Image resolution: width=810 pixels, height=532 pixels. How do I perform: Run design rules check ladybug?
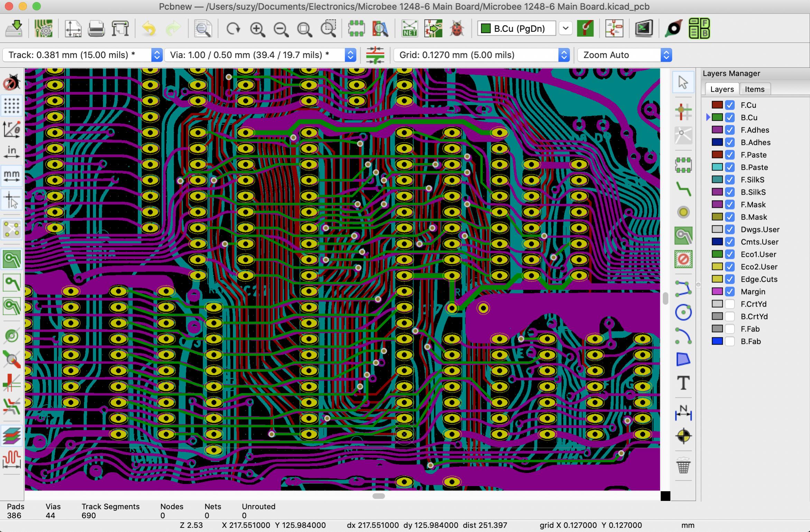coord(457,28)
